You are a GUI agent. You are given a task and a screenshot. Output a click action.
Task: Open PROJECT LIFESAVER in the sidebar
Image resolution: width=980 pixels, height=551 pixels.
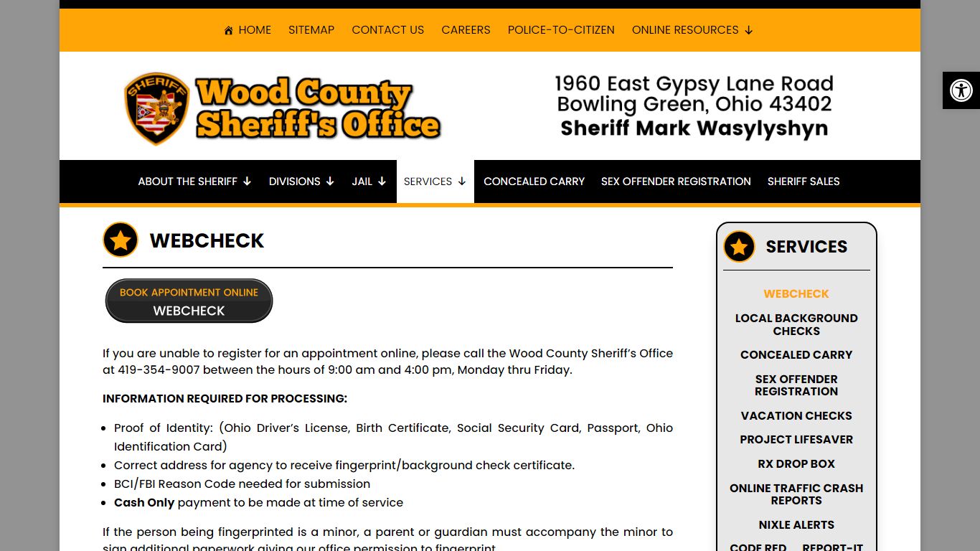(796, 440)
